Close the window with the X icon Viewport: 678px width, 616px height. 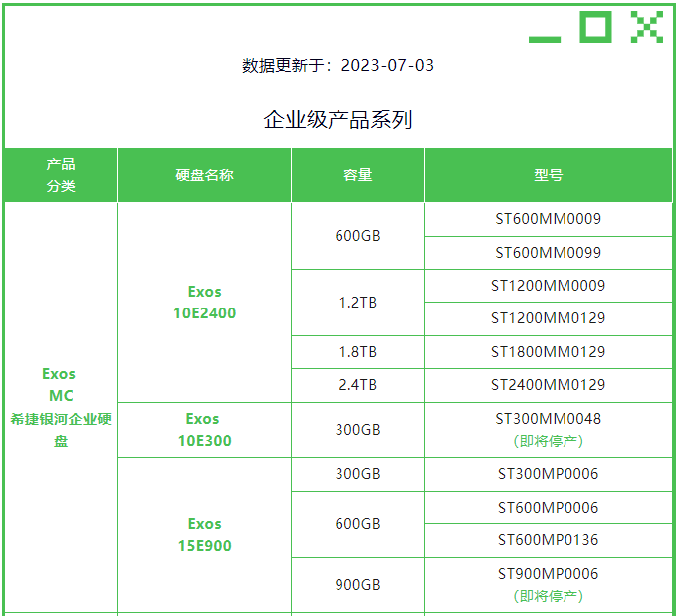coord(646,27)
